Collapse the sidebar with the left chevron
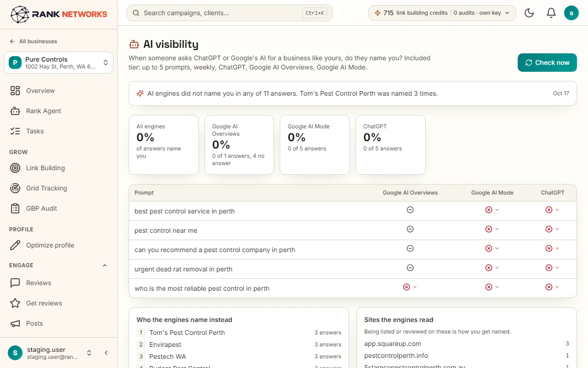 click(106, 353)
